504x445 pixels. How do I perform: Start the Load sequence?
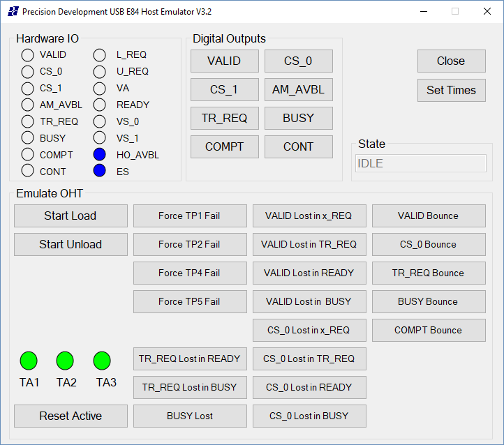[71, 216]
